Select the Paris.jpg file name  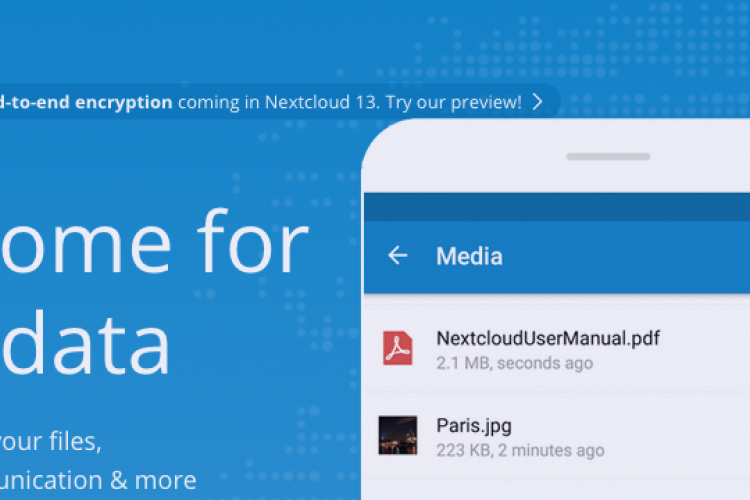coord(474,426)
